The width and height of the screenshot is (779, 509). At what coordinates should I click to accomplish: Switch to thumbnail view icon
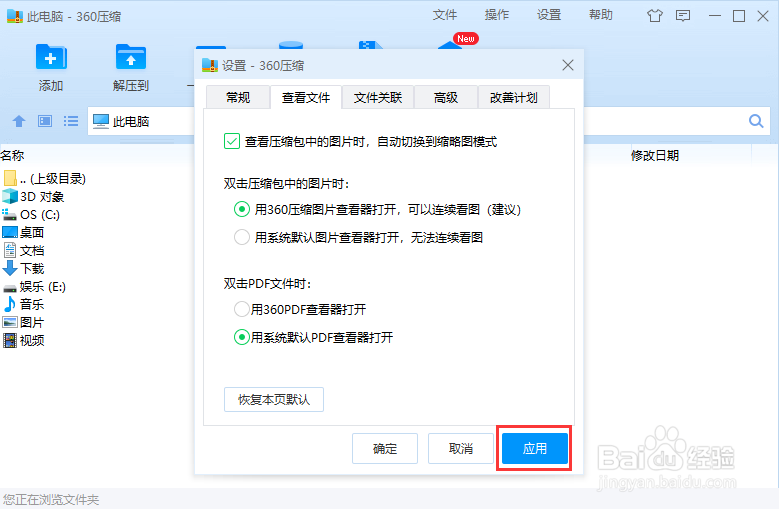tap(45, 121)
